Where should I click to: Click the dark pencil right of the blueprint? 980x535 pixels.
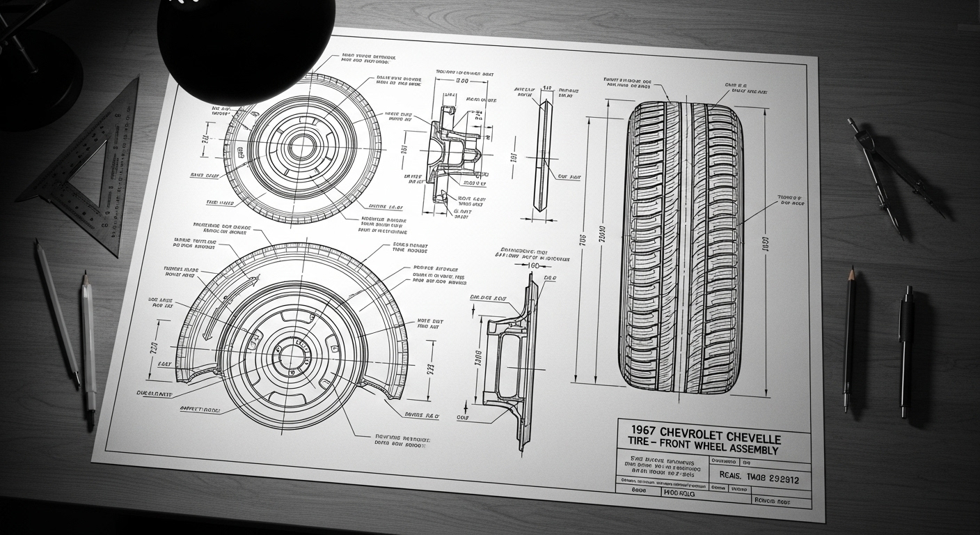pos(849,338)
